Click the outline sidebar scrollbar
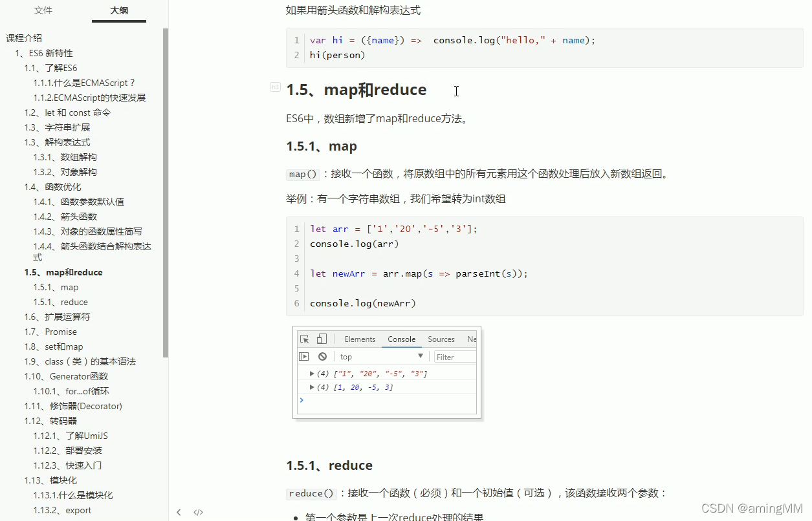Viewport: 812px width, 521px height. (166, 193)
